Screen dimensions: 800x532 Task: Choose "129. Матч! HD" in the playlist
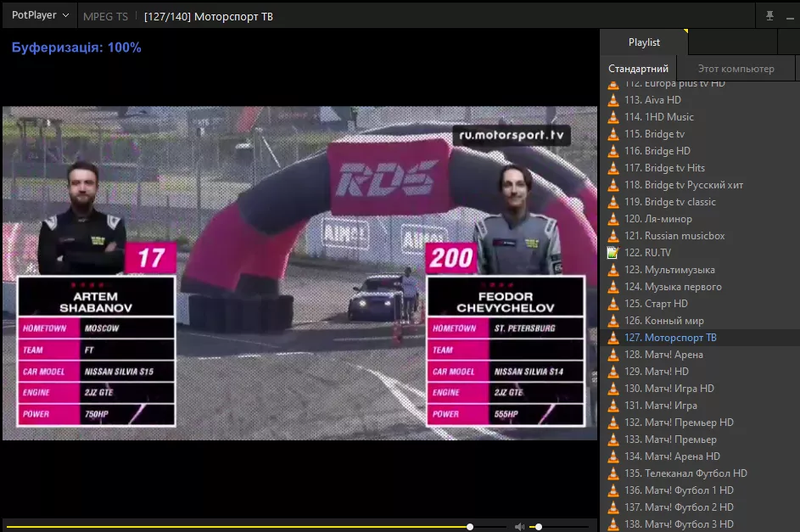tap(657, 372)
